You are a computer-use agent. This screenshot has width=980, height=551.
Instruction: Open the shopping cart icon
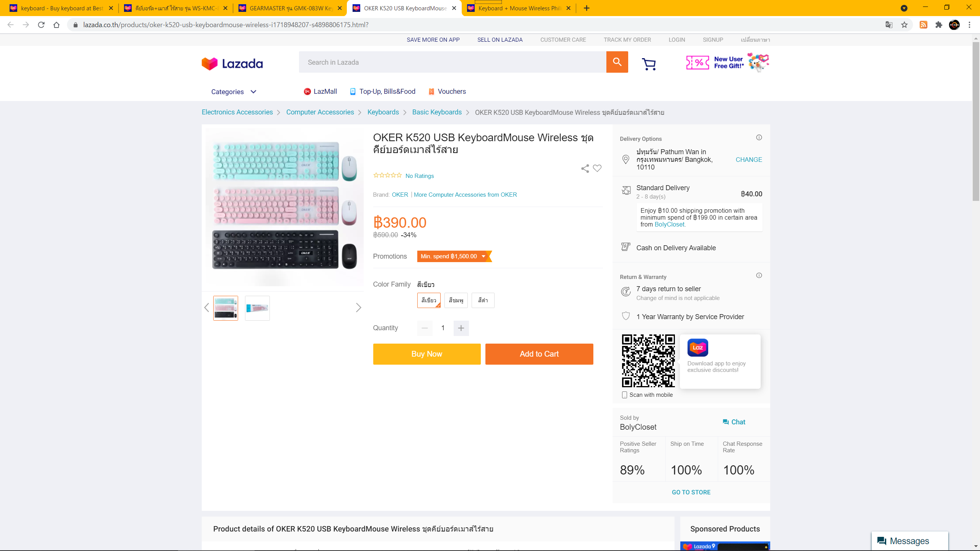pos(649,64)
